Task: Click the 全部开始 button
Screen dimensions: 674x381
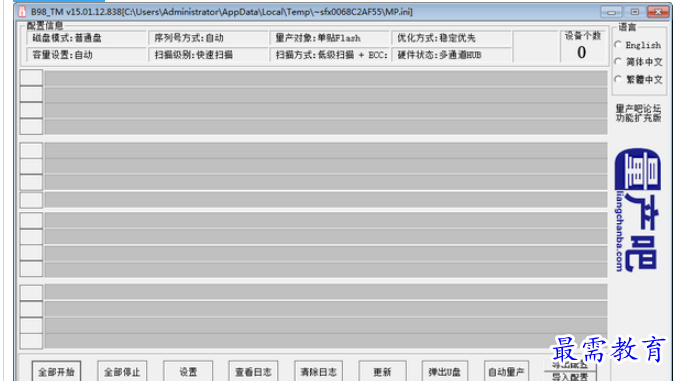Action: point(56,372)
